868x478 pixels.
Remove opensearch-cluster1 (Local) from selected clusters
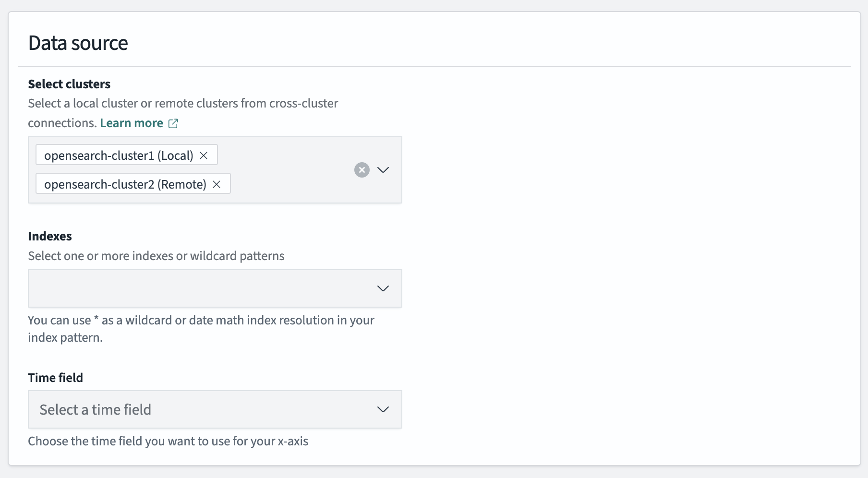pos(204,155)
